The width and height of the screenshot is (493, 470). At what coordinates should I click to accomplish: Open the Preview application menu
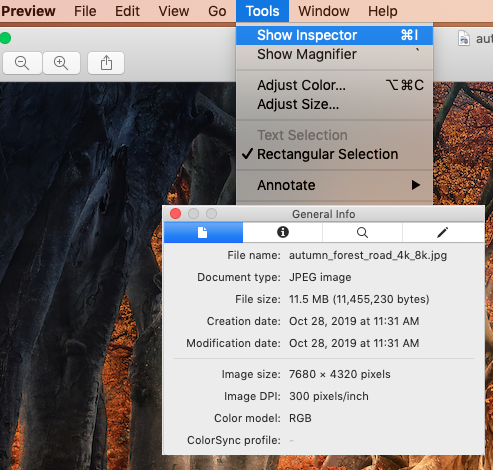click(28, 11)
